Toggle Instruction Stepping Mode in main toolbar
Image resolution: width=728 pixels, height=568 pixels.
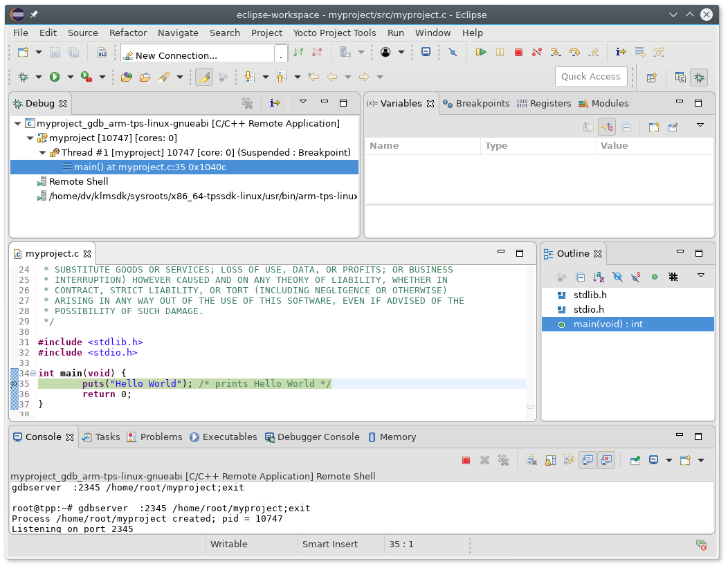(x=621, y=52)
